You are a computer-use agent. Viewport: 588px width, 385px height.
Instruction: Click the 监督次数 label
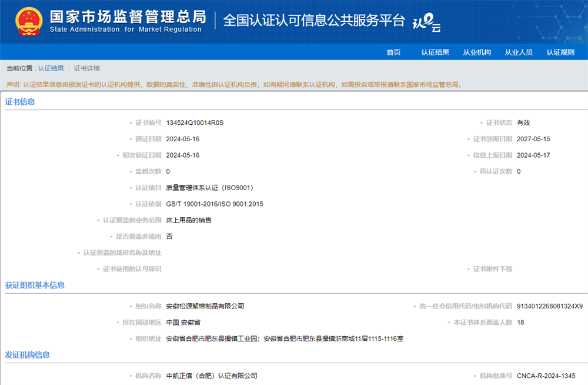pyautogui.click(x=148, y=171)
